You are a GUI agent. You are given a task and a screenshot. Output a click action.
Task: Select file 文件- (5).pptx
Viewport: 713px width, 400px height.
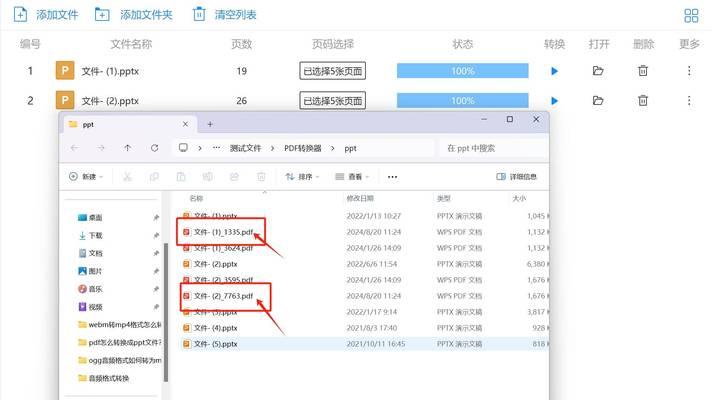click(x=216, y=344)
